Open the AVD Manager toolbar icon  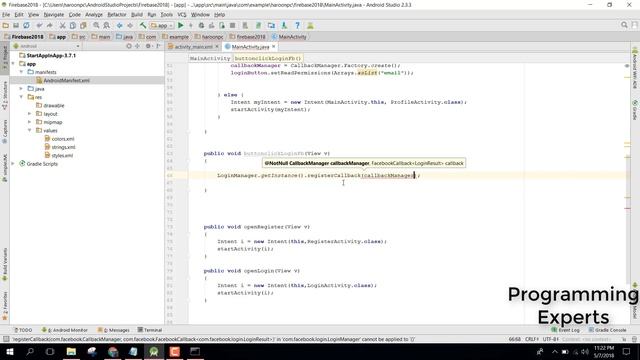coord(245,25)
